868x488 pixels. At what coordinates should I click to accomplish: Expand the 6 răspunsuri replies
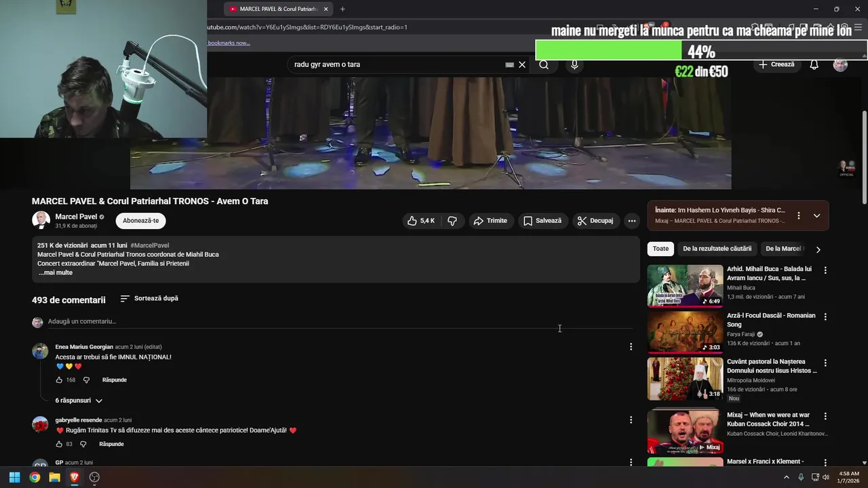[79, 401]
